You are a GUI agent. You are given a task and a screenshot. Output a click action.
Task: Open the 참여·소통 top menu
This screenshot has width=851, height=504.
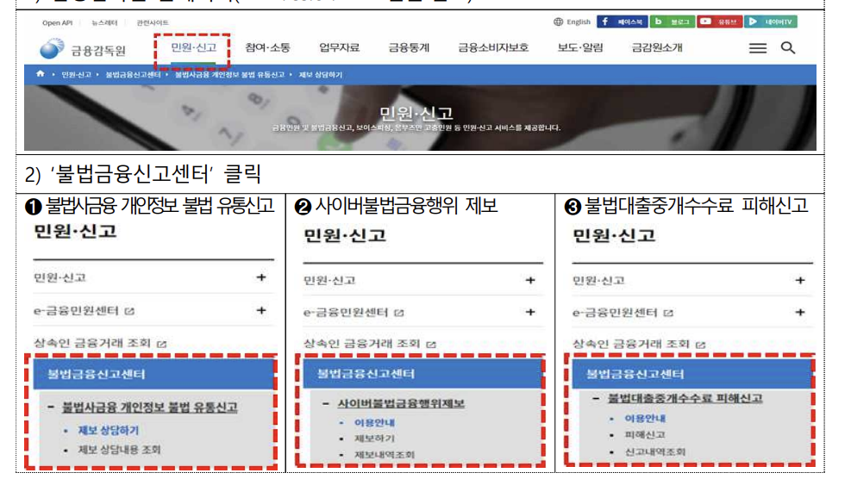click(267, 47)
